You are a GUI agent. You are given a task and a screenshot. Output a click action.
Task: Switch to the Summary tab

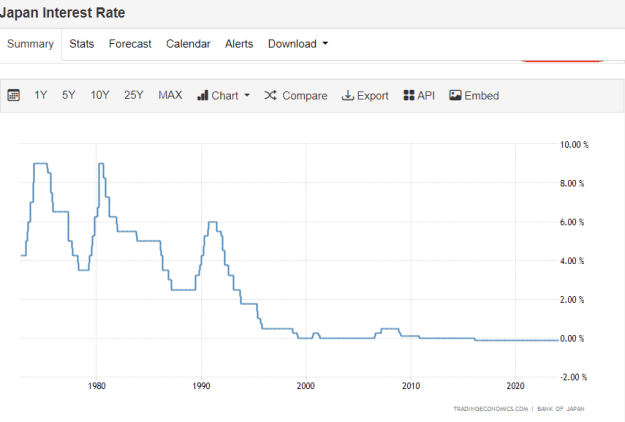pyautogui.click(x=30, y=44)
